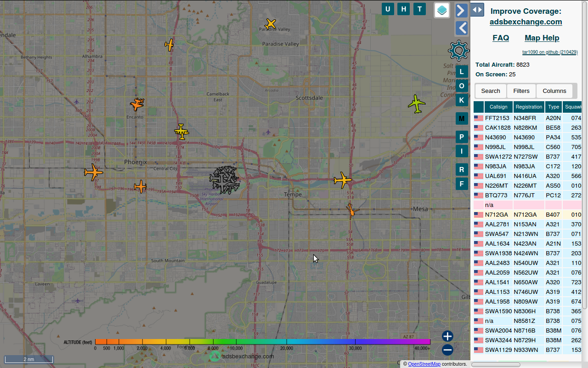Screen dimensions: 588x368
Task: Select the UAL691 aircraft row
Action: click(x=527, y=176)
